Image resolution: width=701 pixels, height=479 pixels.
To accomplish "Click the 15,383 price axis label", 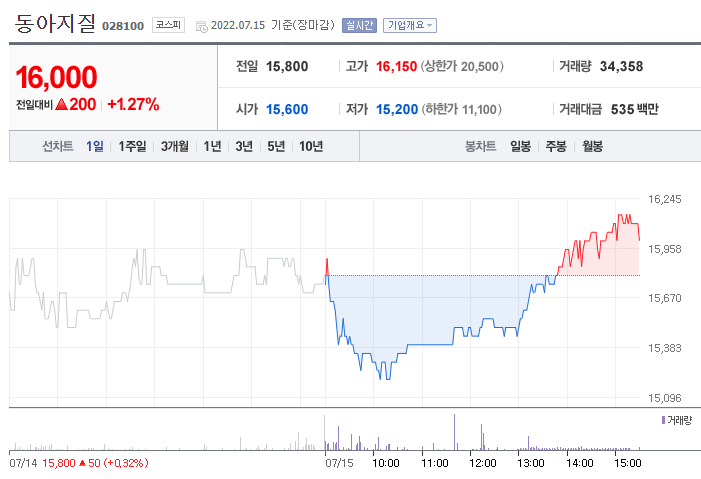I will click(x=665, y=348).
